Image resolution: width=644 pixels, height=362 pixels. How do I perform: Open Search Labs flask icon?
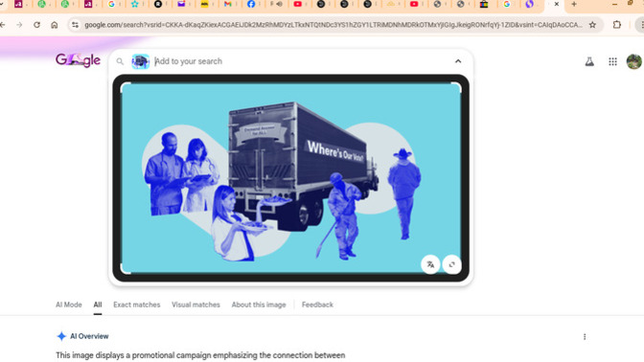click(x=589, y=61)
